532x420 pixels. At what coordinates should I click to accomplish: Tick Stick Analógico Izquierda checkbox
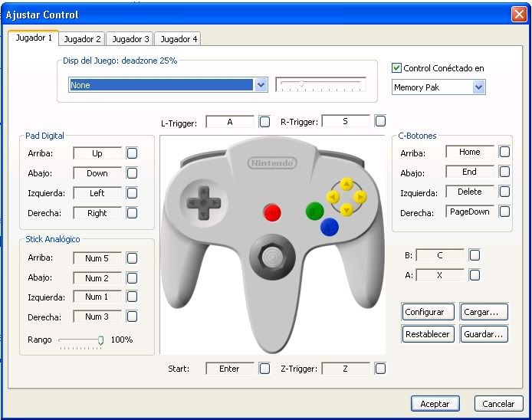[x=132, y=297]
